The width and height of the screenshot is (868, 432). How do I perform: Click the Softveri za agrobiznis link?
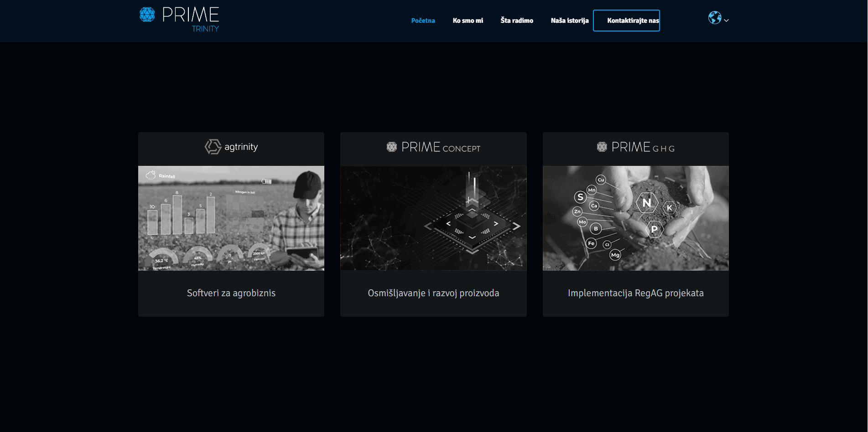[x=231, y=293]
